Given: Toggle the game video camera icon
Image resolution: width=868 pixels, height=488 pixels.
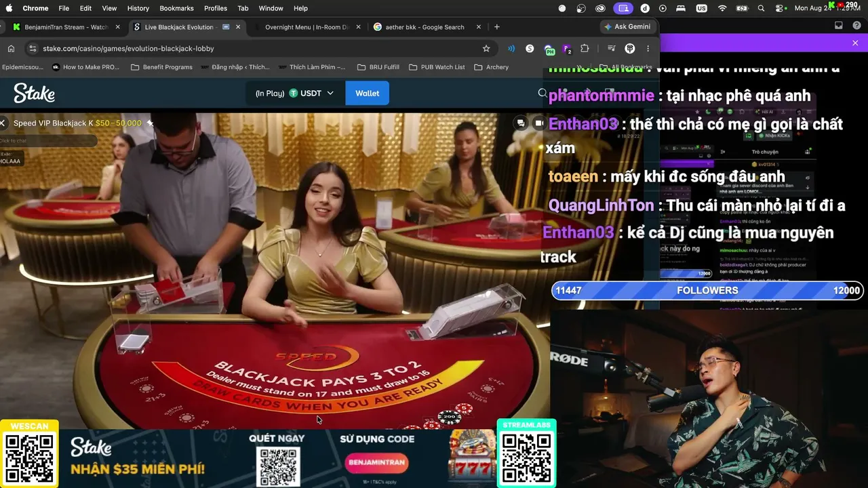Looking at the screenshot, I should coord(538,123).
